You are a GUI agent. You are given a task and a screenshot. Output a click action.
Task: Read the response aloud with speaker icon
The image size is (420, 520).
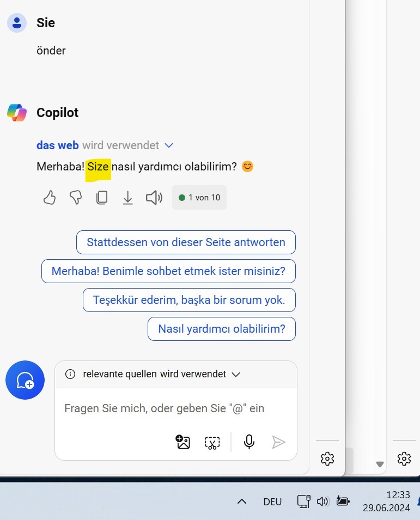pos(154,198)
